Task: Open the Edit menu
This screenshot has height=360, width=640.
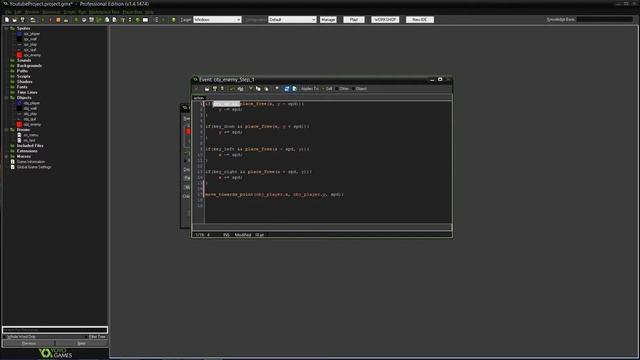Action: [x=18, y=12]
